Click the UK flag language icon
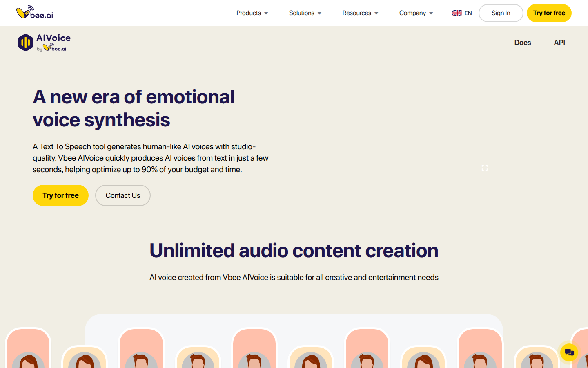The height and width of the screenshot is (368, 588). pyautogui.click(x=457, y=13)
